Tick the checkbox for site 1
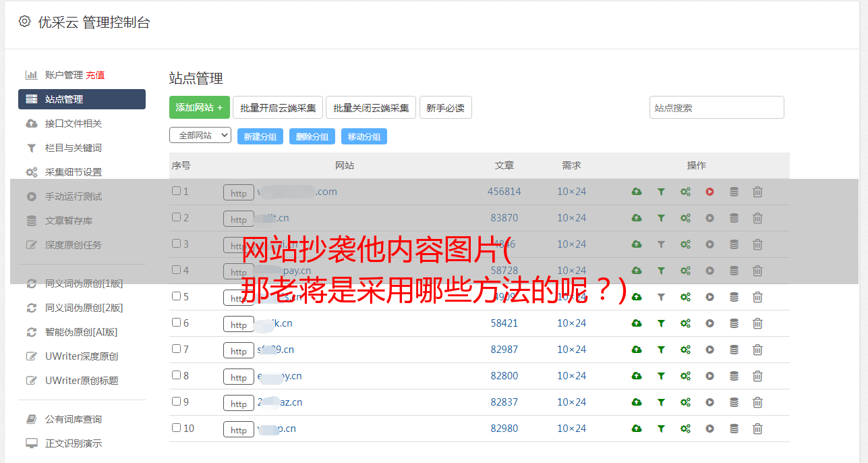 176,191
